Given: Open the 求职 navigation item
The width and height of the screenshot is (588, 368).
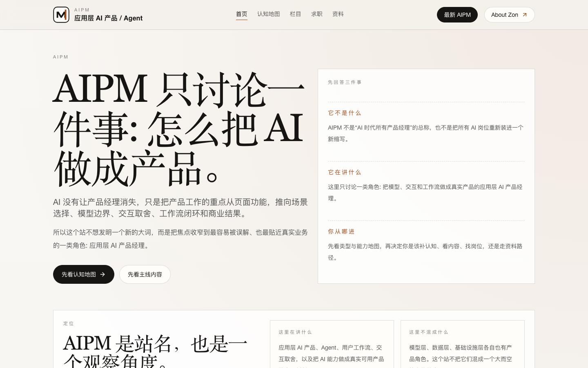Looking at the screenshot, I should 317,14.
